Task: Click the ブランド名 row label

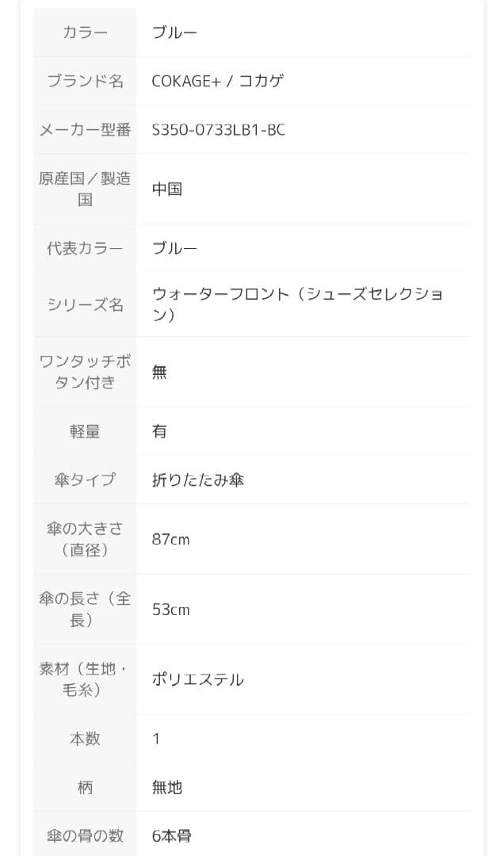Action: [x=85, y=81]
